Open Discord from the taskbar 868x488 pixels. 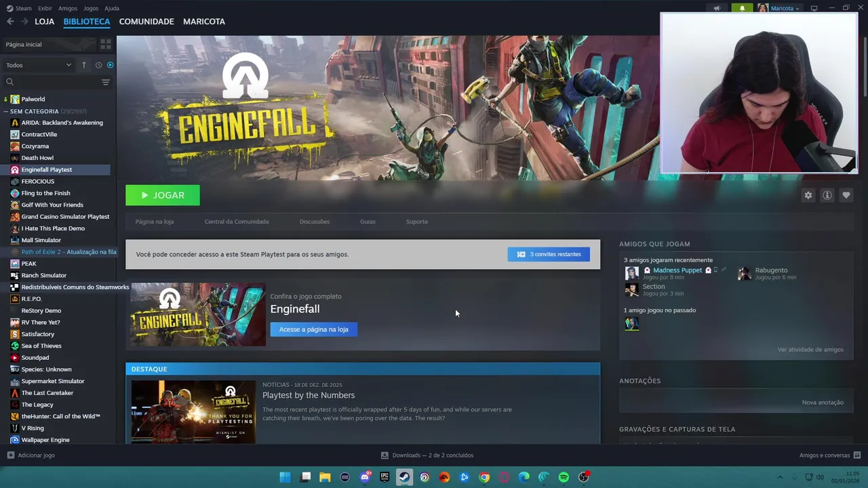[365, 477]
